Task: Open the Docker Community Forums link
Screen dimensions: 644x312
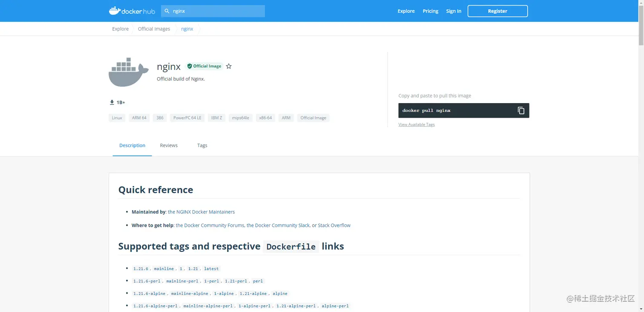Action: coord(210,225)
